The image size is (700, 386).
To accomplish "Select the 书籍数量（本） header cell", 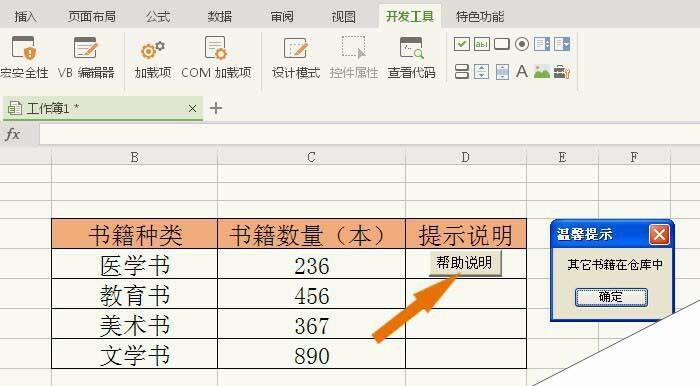I will click(312, 233).
